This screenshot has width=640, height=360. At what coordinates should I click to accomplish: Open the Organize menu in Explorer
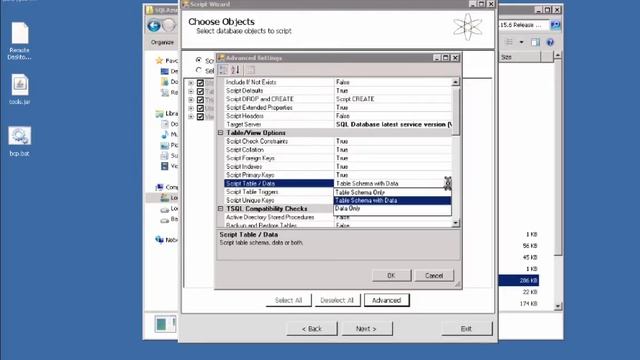coord(162,42)
